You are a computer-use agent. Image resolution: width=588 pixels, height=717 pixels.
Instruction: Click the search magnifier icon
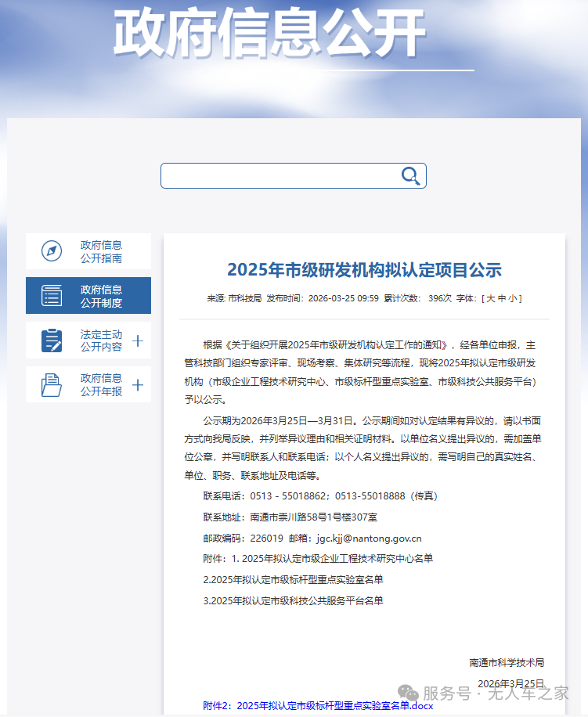pyautogui.click(x=410, y=175)
